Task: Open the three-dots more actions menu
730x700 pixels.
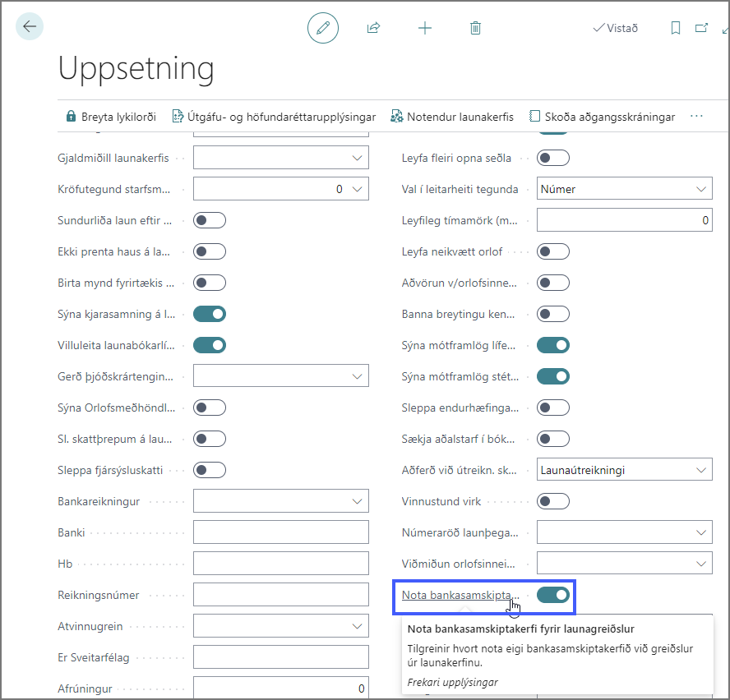Action: click(x=697, y=117)
